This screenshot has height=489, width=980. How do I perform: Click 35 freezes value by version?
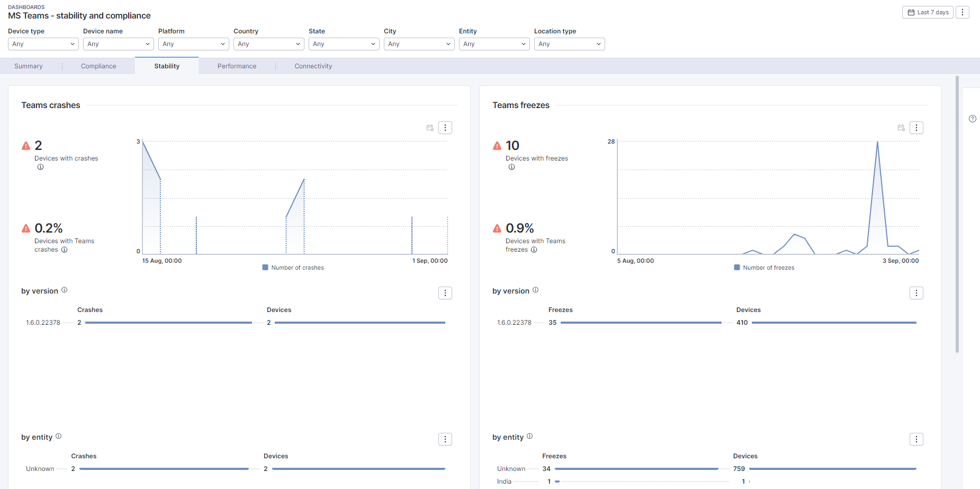tap(553, 323)
